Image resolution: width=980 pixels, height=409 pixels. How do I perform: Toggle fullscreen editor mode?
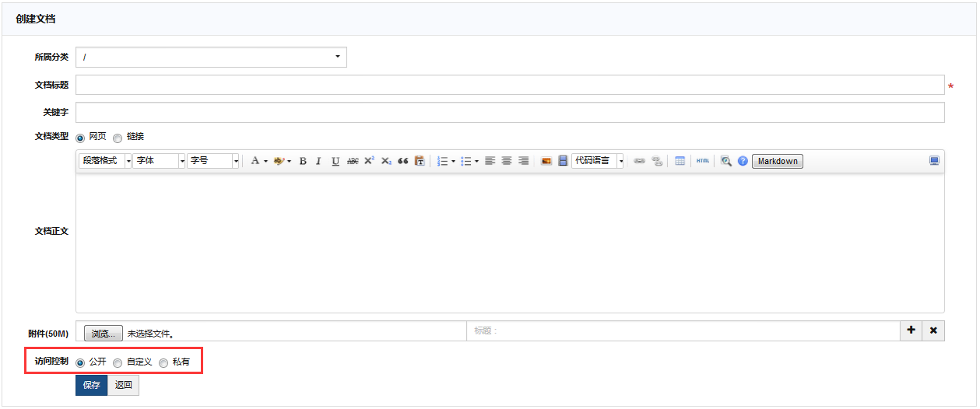pos(934,161)
